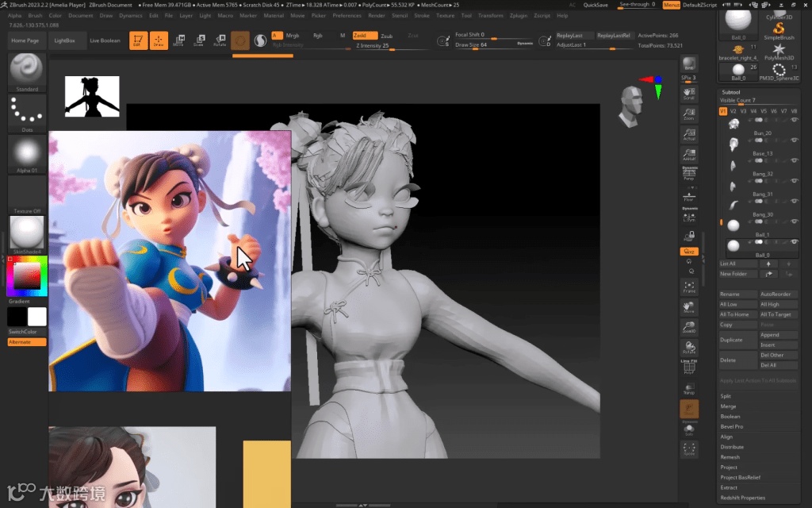Viewport: 812px width, 508px height.
Task: Click the AAHalf icon
Action: [689, 155]
